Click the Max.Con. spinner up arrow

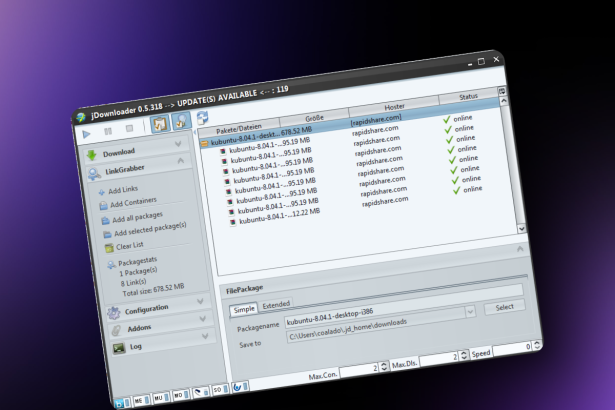pos(384,363)
